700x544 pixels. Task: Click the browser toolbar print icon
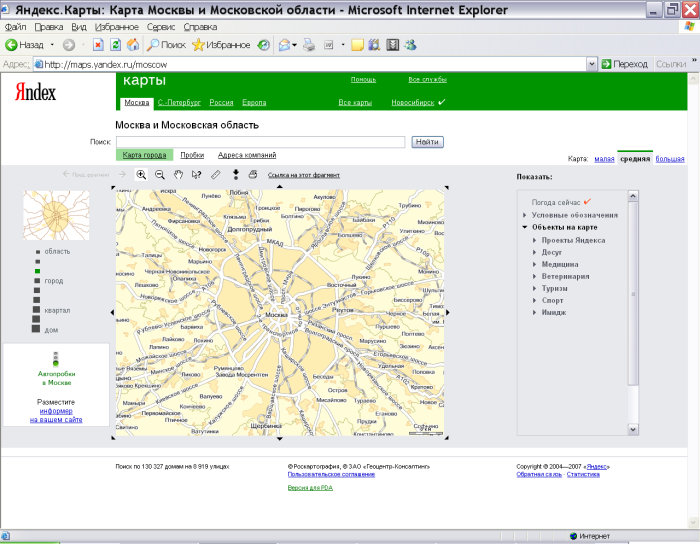point(309,45)
